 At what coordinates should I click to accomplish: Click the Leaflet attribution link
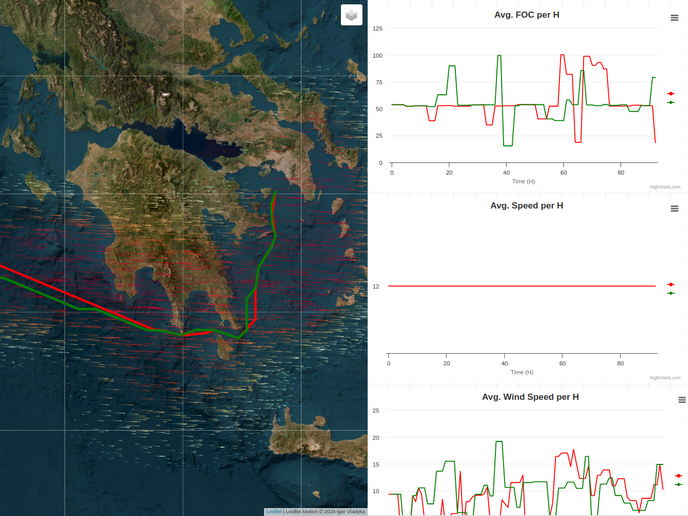(273, 511)
